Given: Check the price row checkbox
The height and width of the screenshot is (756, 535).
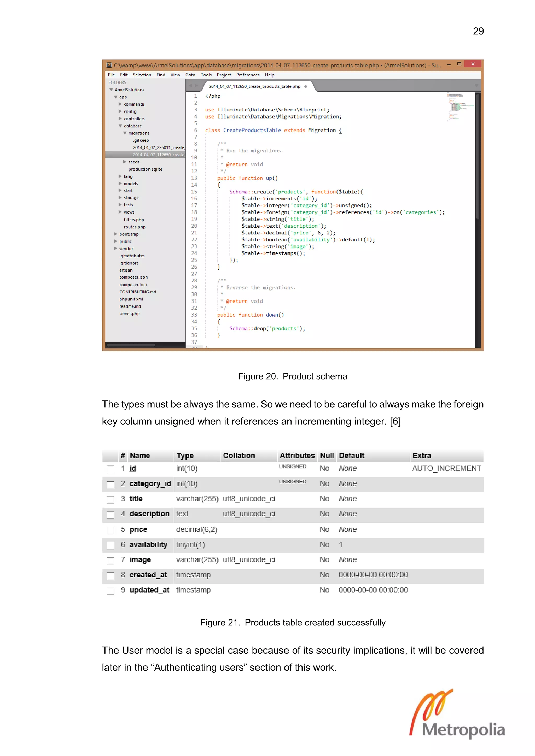Looking at the screenshot, I should 110,530.
